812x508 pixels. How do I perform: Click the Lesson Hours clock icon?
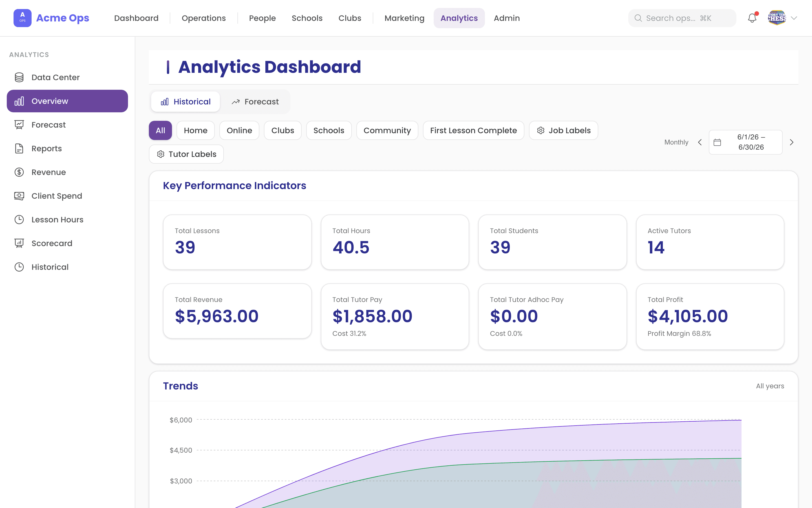point(19,219)
